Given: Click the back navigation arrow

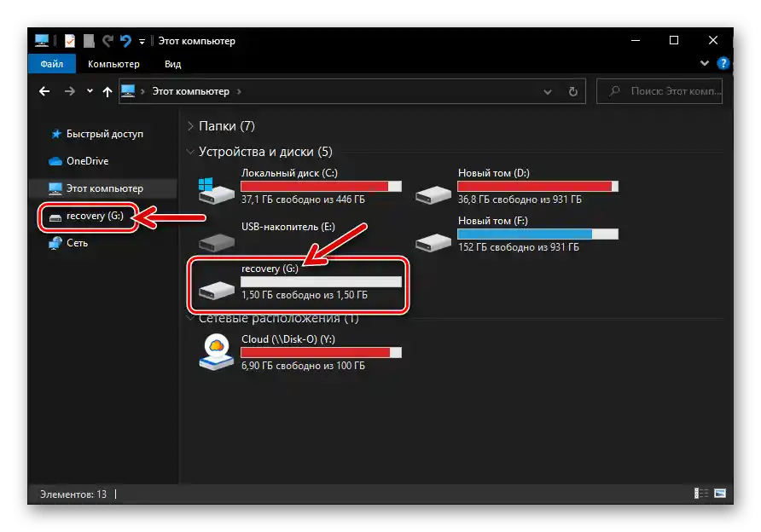Looking at the screenshot, I should tap(44, 91).
